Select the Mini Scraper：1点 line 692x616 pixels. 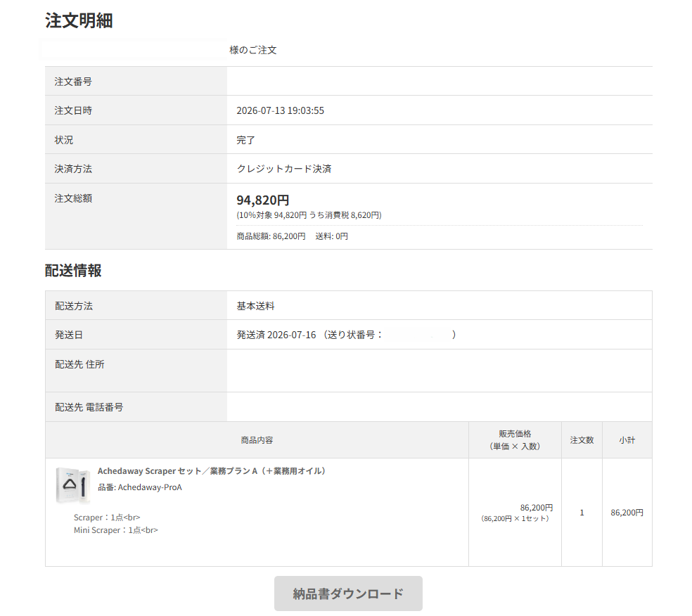(115, 530)
